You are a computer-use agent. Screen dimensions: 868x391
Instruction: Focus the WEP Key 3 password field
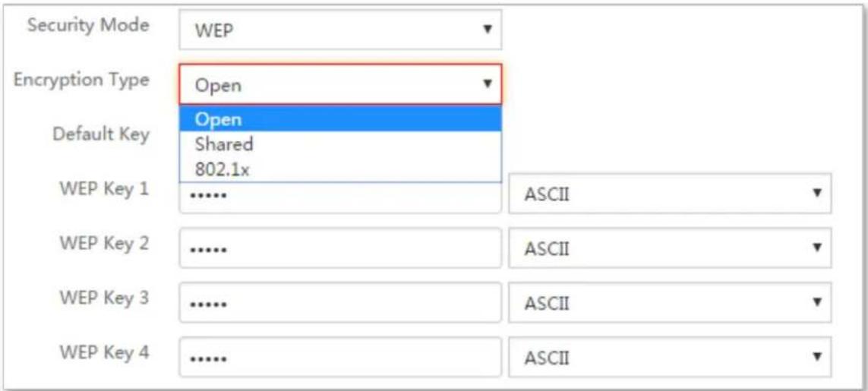click(340, 302)
